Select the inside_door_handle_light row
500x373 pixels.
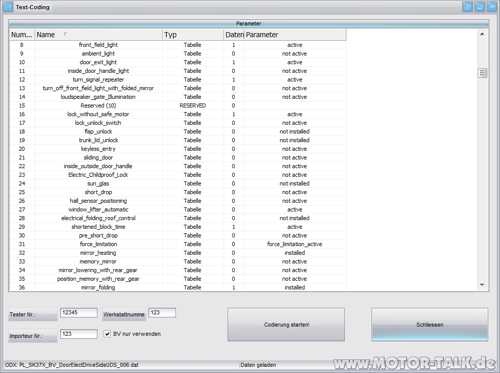point(178,71)
